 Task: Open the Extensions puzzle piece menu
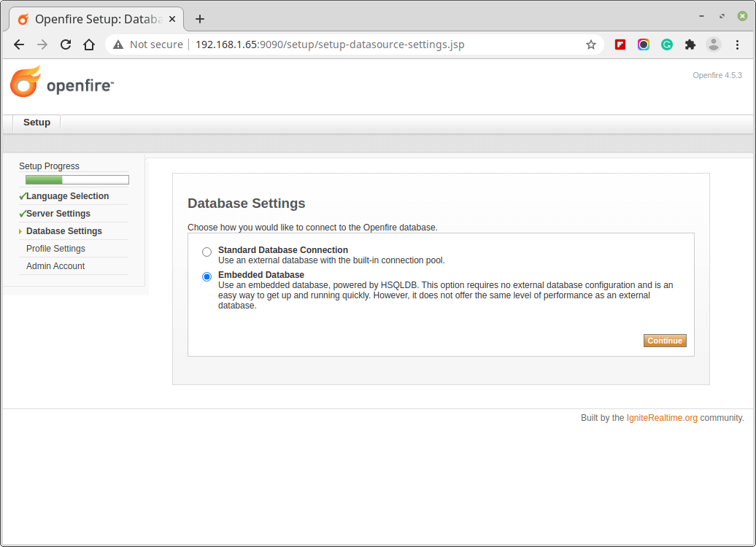coord(690,44)
